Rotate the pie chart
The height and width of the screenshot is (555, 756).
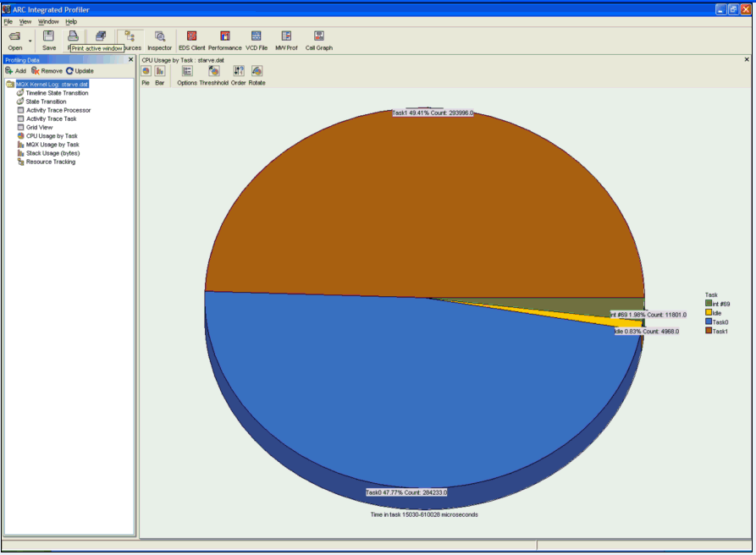pos(257,74)
